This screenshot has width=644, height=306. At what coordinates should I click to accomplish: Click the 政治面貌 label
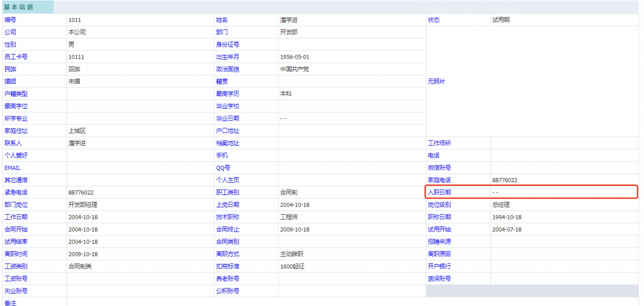coord(227,69)
